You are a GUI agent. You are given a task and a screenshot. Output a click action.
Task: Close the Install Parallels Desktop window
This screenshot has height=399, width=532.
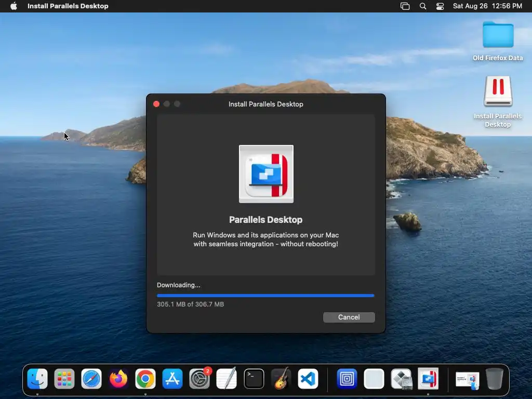tap(156, 104)
